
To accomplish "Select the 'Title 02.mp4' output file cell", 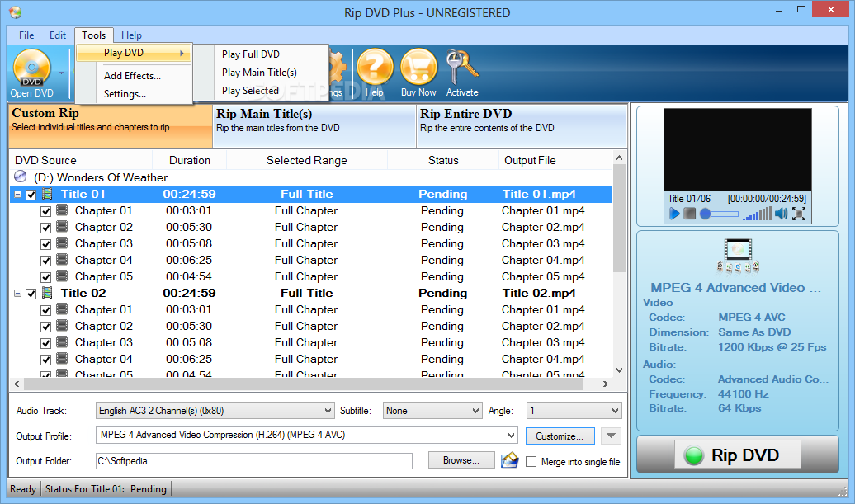I will pos(539,293).
